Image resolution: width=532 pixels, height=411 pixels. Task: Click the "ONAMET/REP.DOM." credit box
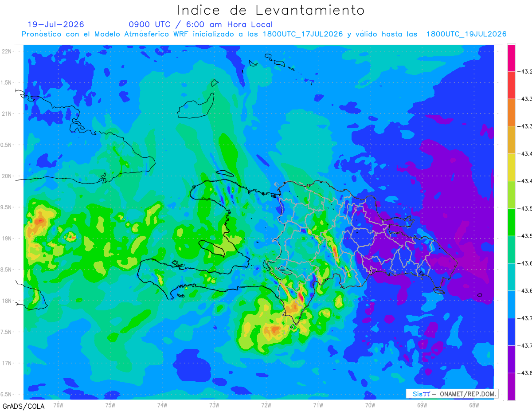coord(452,394)
